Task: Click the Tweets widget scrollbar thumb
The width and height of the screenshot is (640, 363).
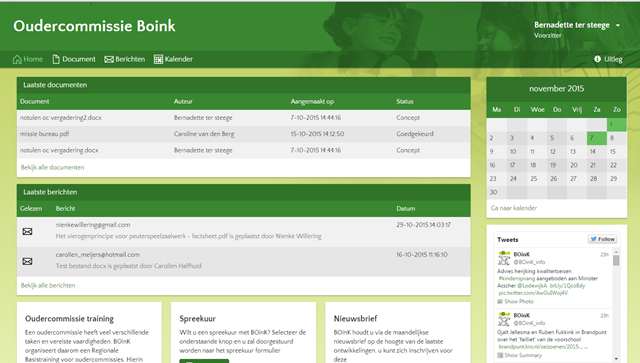Action: 616,260
